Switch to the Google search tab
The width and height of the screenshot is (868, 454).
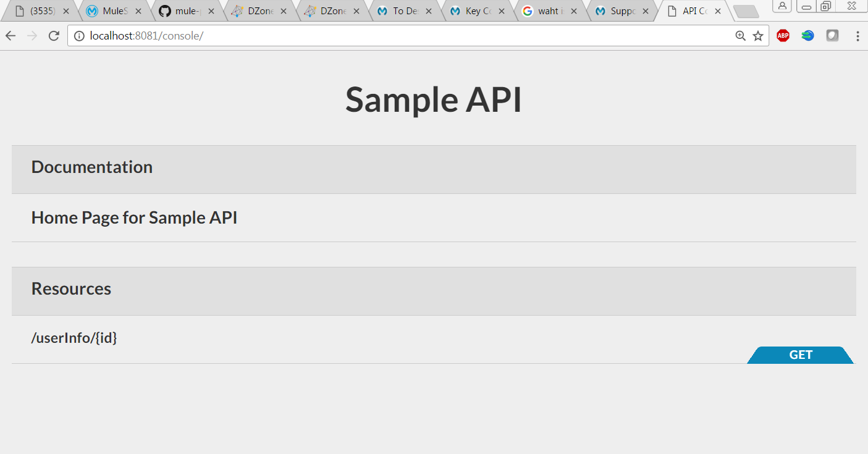pyautogui.click(x=547, y=11)
